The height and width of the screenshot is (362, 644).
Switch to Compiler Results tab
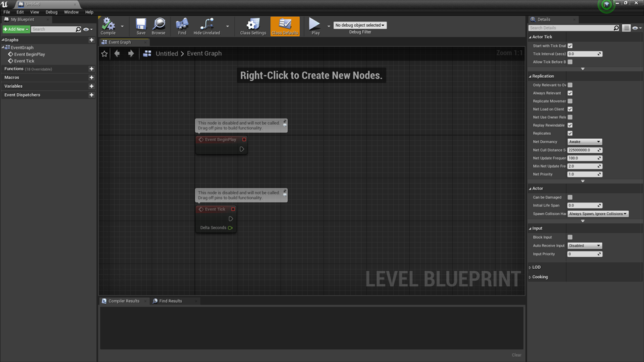(123, 301)
